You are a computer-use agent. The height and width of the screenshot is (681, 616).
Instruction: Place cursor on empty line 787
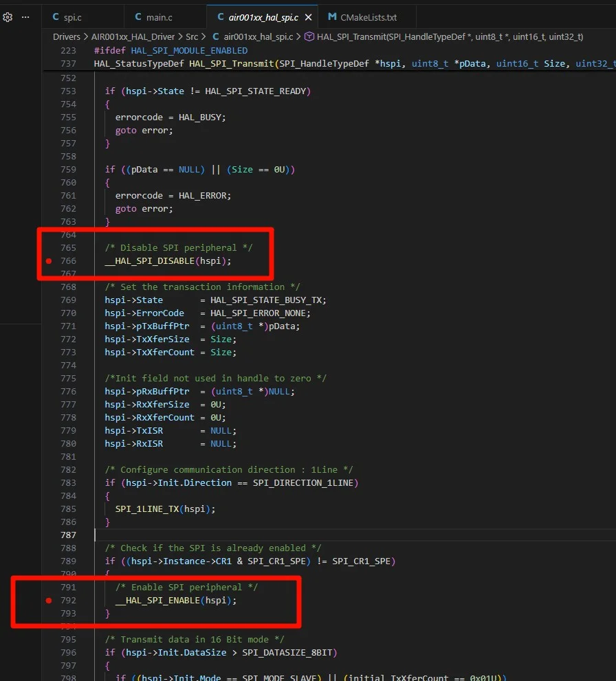tap(355, 535)
